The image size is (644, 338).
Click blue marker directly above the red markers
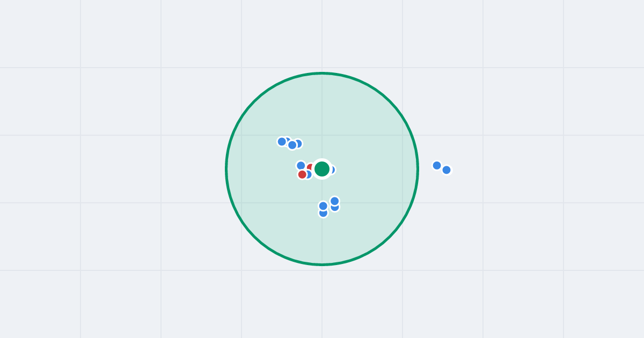click(x=301, y=166)
